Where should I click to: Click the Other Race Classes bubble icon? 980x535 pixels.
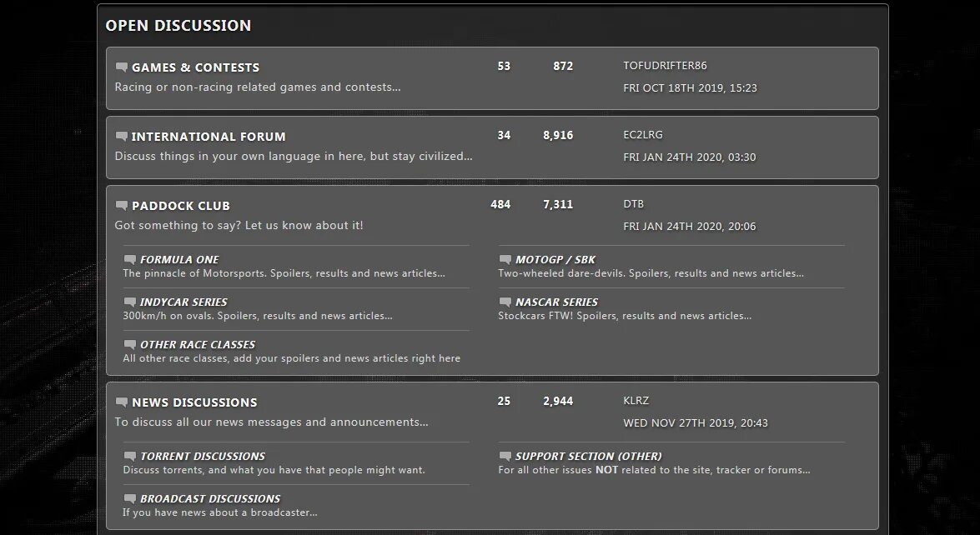[130, 345]
